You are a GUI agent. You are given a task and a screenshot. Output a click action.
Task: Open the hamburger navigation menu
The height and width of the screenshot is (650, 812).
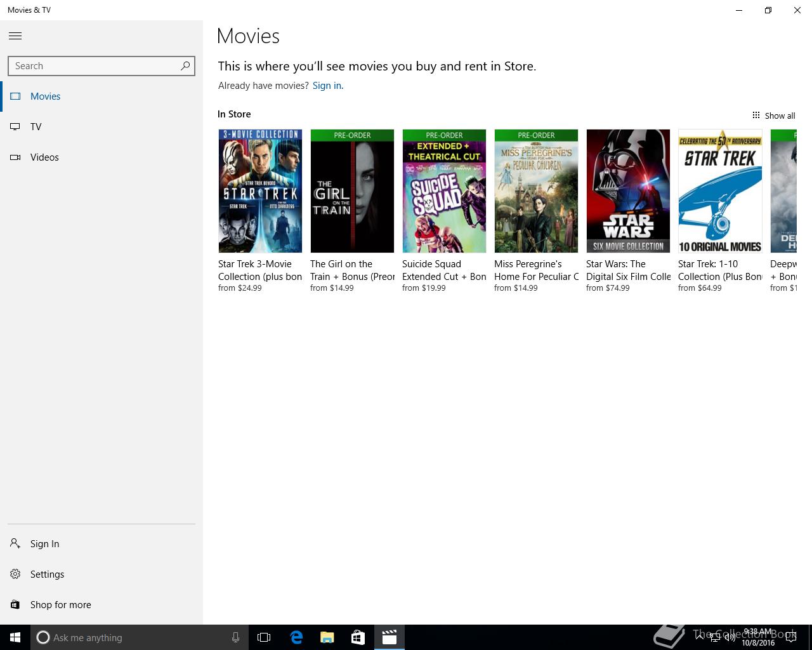click(x=15, y=36)
